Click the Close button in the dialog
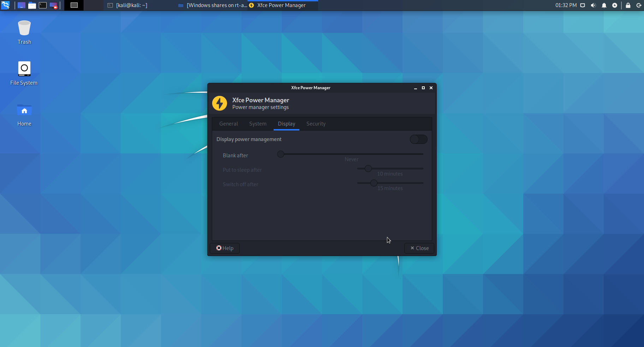 (x=419, y=248)
